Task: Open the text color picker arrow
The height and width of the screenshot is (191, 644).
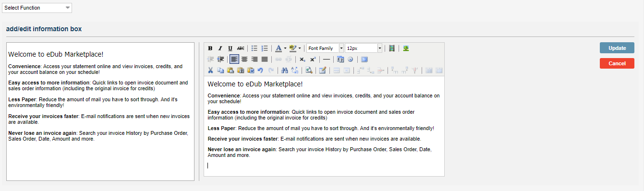Action: (285, 48)
